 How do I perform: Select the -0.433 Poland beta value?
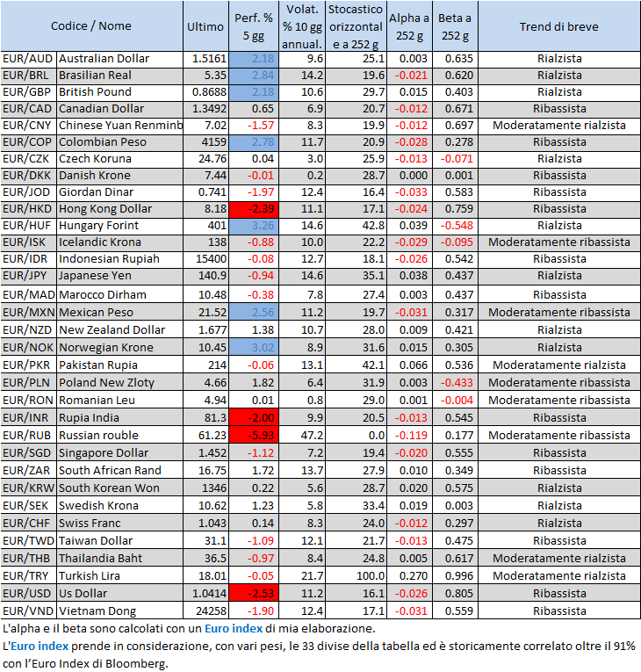pos(455,383)
